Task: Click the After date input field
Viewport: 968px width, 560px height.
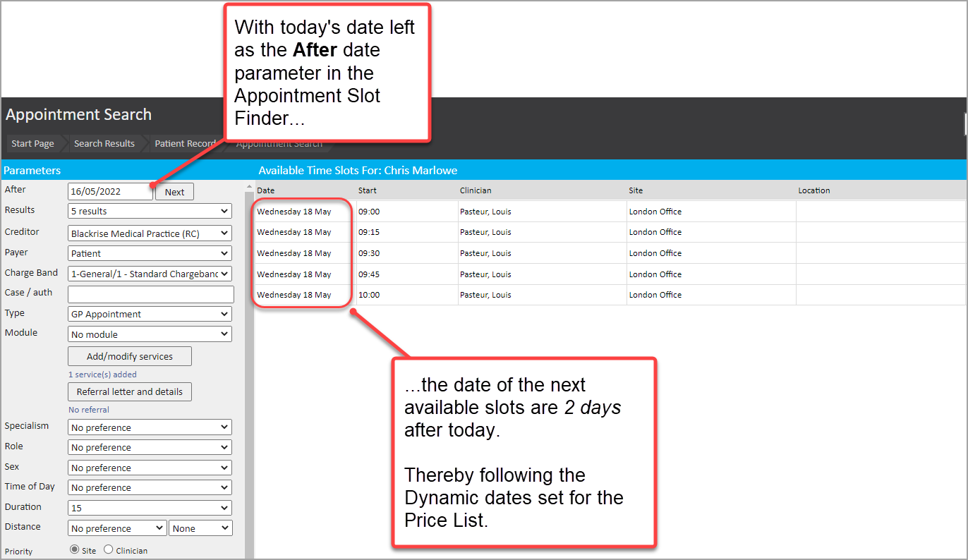Action: [x=109, y=192]
